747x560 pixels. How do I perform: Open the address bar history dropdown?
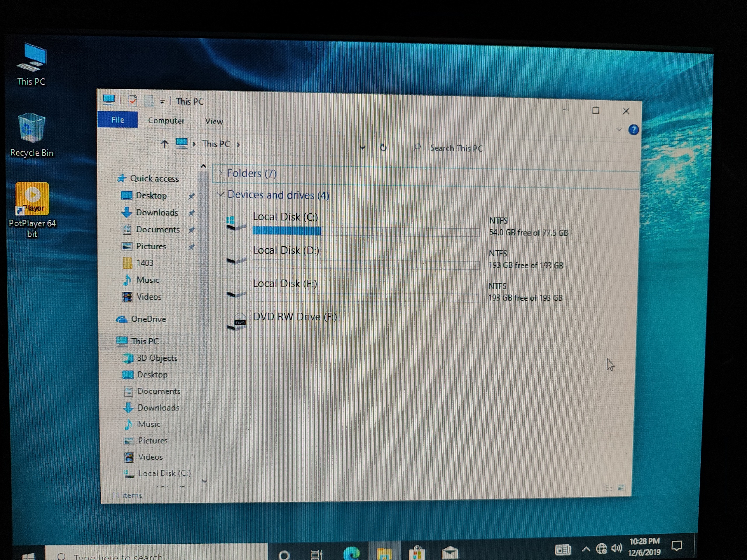tap(362, 148)
